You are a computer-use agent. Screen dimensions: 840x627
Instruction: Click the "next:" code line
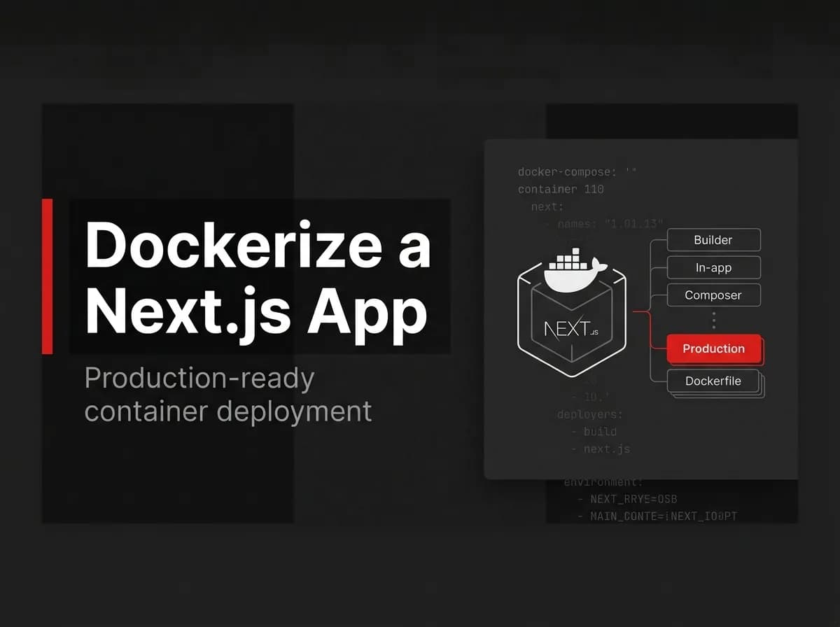(547, 207)
